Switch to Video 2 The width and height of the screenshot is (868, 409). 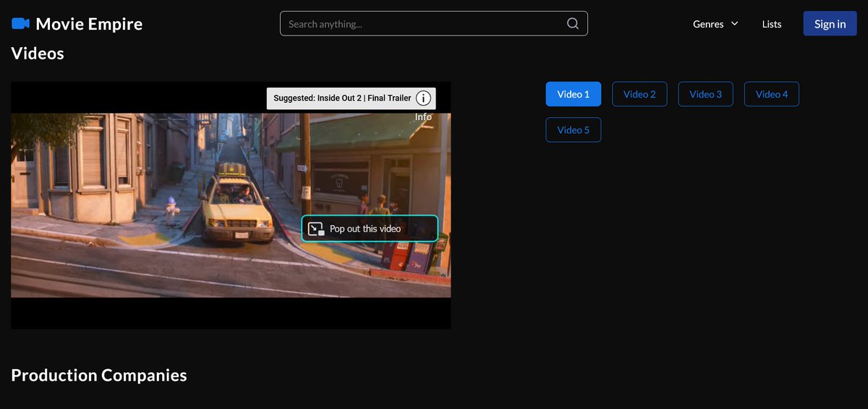[x=639, y=94]
